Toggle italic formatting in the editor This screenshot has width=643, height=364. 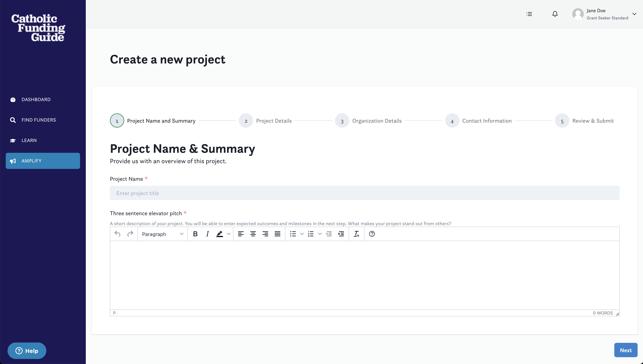point(207,234)
